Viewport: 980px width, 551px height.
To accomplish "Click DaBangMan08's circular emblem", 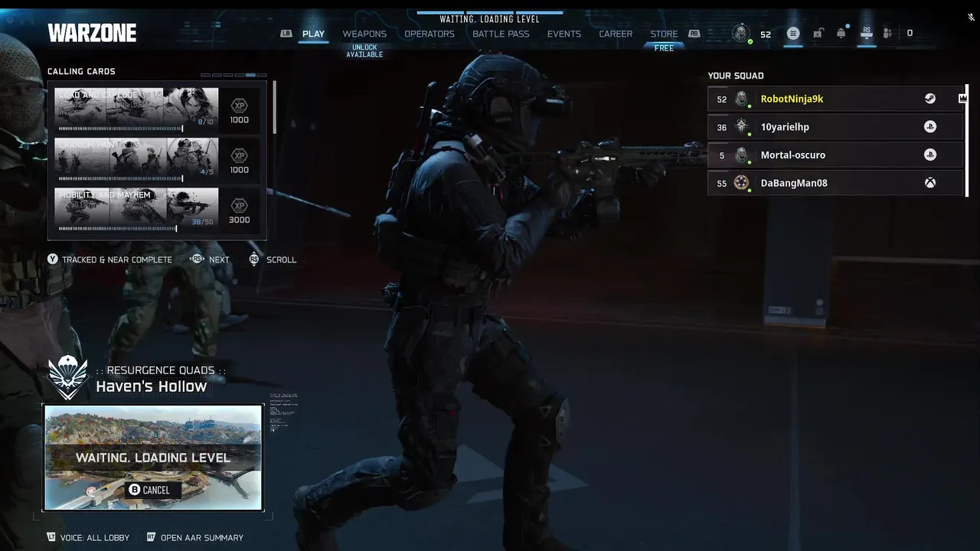I will click(x=741, y=183).
